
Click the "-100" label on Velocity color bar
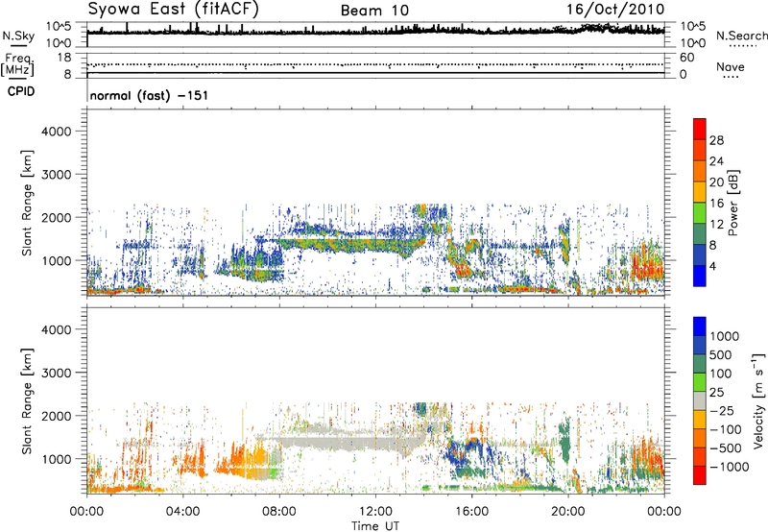pos(726,429)
